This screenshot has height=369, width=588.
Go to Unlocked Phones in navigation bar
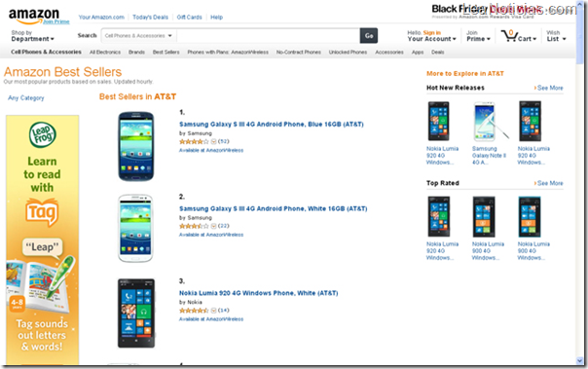348,53
